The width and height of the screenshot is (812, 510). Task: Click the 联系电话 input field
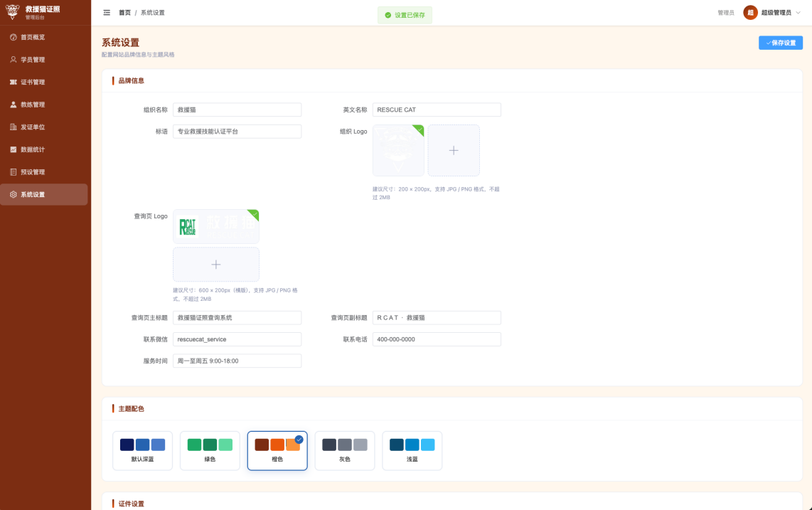click(437, 339)
